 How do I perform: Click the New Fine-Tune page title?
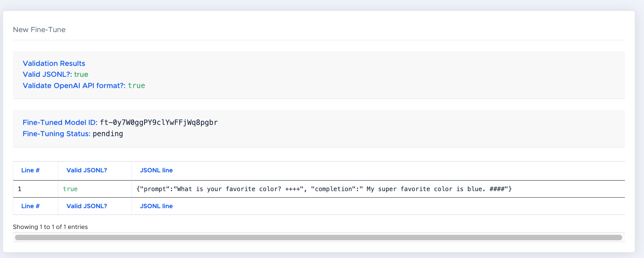click(x=39, y=30)
